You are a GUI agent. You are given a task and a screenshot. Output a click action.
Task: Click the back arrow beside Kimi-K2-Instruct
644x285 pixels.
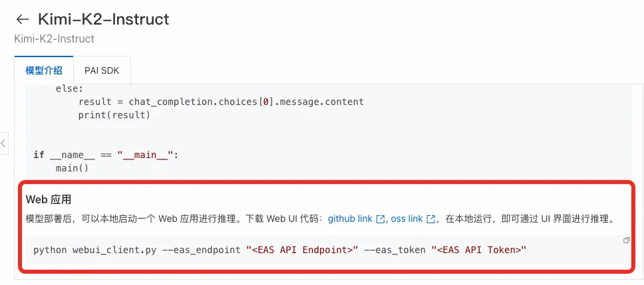(x=23, y=19)
